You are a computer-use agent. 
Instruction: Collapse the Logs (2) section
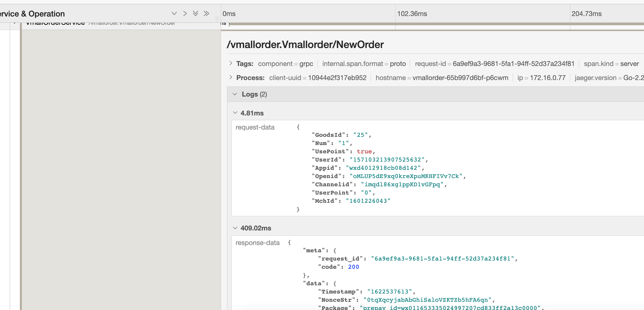234,94
